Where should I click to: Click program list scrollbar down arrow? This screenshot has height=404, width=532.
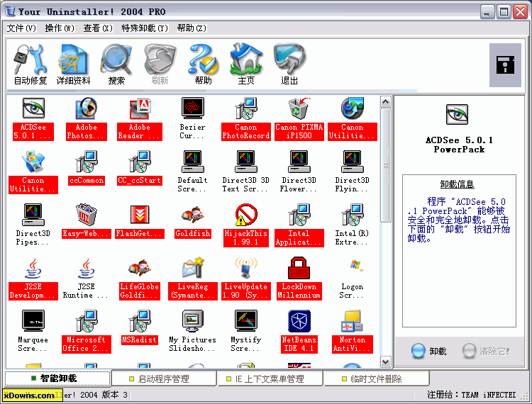(x=385, y=361)
